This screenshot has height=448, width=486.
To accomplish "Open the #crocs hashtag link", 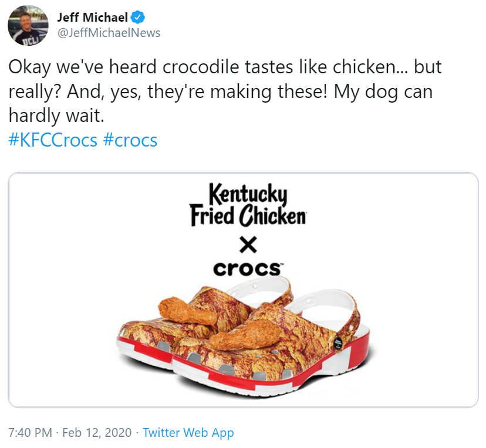I will coord(130,141).
